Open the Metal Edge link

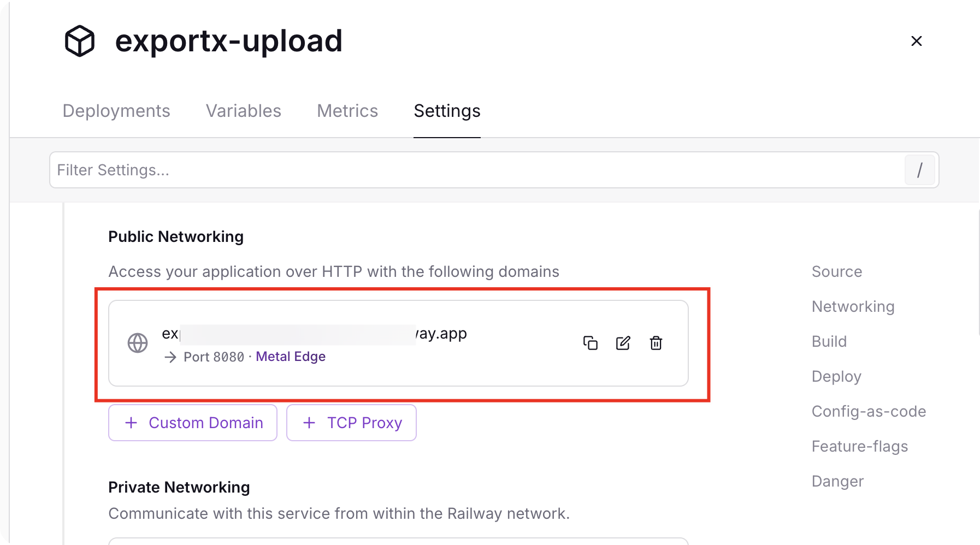point(291,357)
